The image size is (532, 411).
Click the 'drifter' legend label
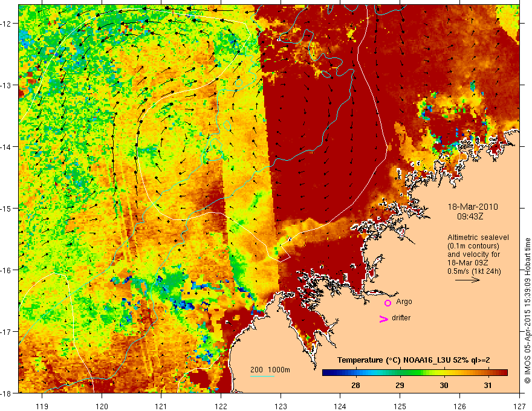401,318
